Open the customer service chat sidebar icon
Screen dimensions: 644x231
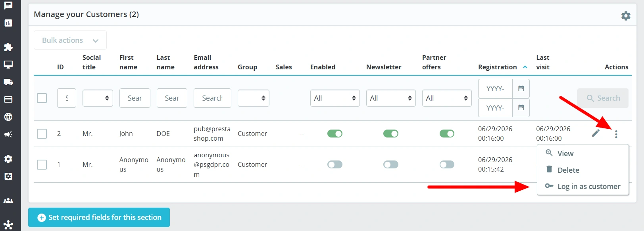(8, 6)
